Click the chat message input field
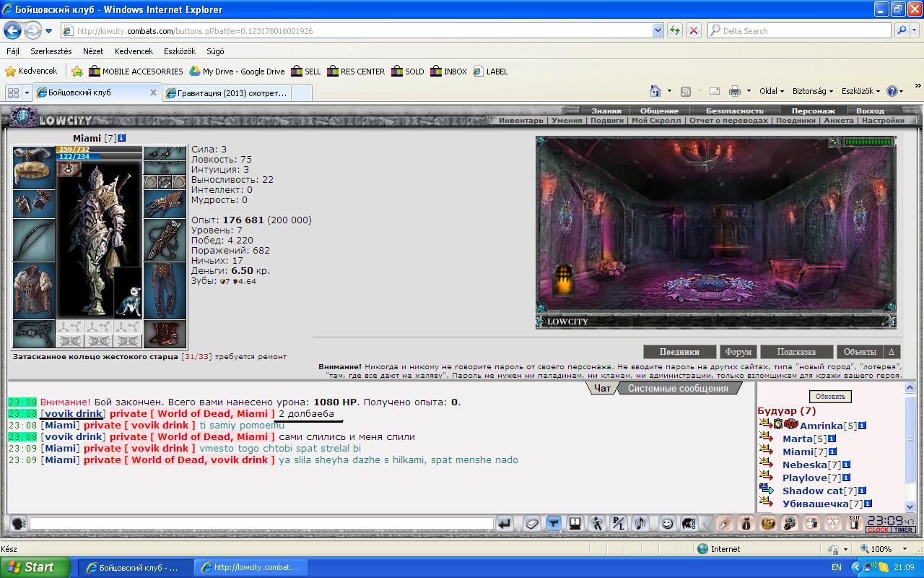The width and height of the screenshot is (924, 578). (x=261, y=523)
